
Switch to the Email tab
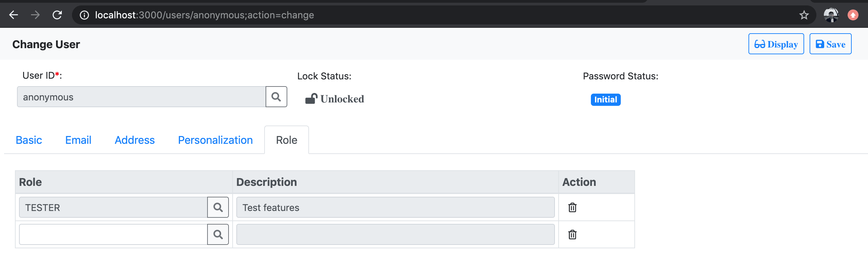(x=78, y=140)
